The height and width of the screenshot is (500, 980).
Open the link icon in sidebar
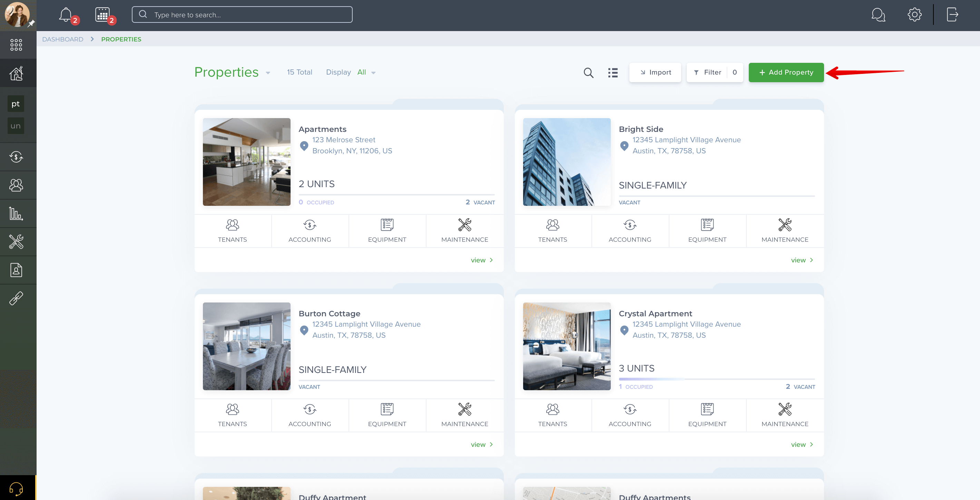point(16,298)
